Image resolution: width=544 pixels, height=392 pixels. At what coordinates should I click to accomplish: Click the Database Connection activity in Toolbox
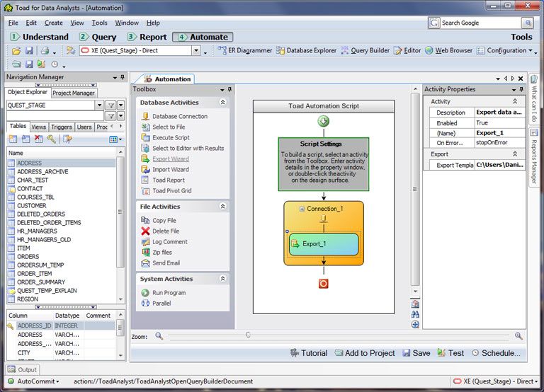[x=174, y=117]
